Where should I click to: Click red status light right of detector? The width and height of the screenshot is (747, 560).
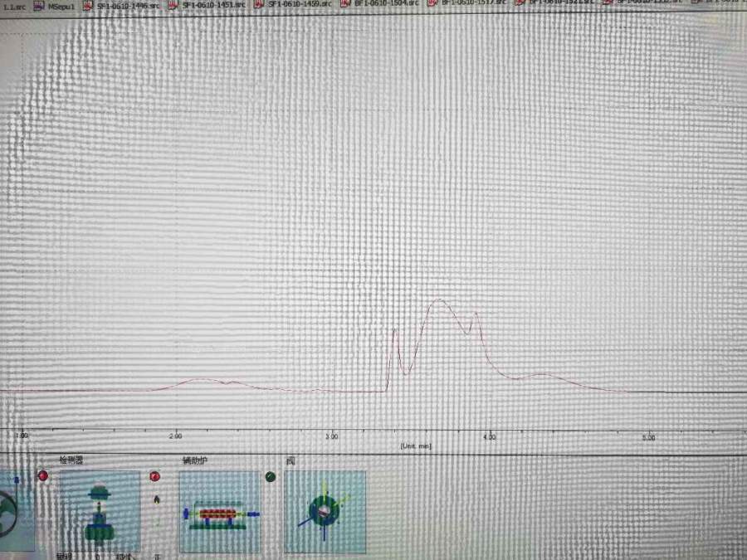[155, 476]
